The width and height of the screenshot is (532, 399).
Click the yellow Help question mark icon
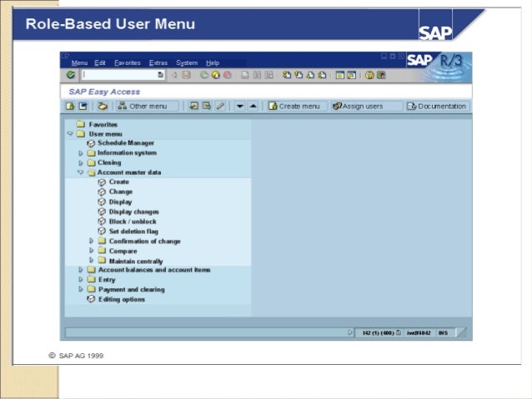click(369, 75)
